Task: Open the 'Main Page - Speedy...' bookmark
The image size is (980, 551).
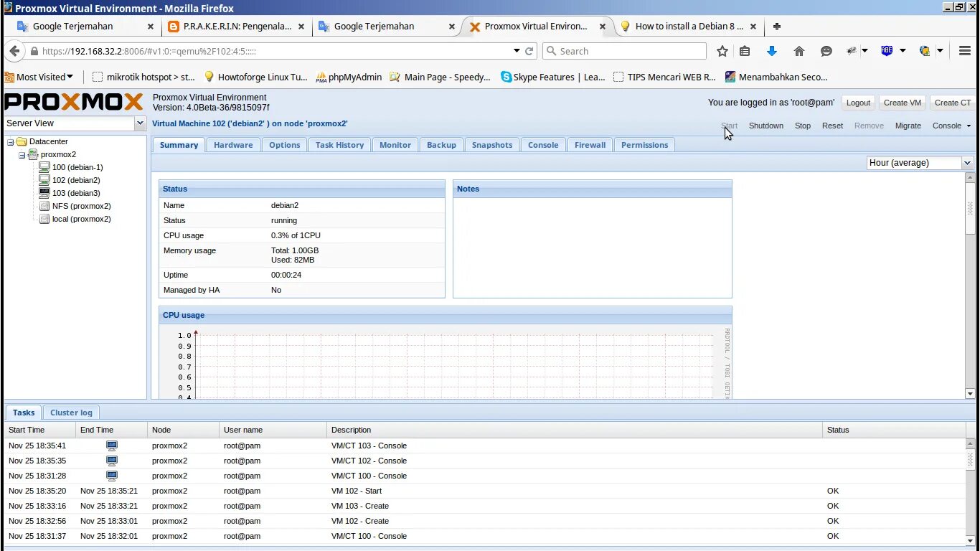Action: tap(440, 77)
